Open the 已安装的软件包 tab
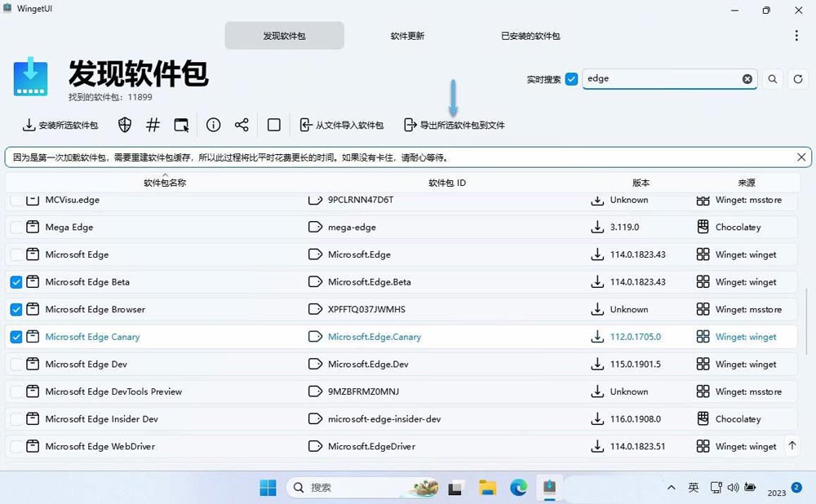Viewport: 816px width, 504px height. click(530, 36)
